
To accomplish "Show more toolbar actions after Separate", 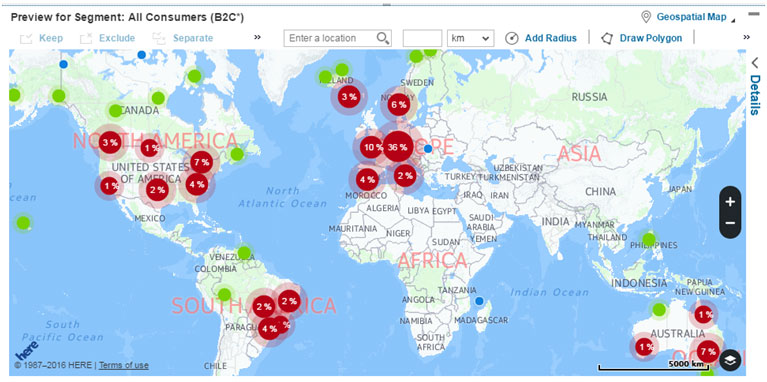I will pyautogui.click(x=257, y=37).
